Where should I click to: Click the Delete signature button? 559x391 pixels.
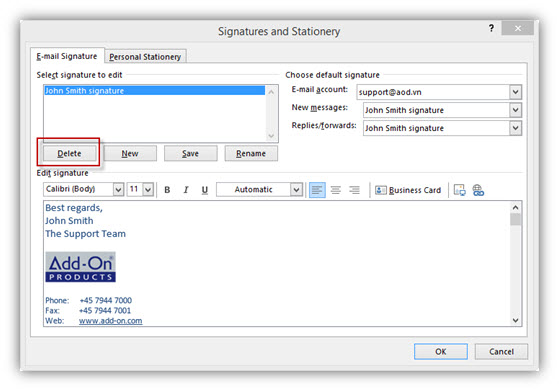coord(69,154)
